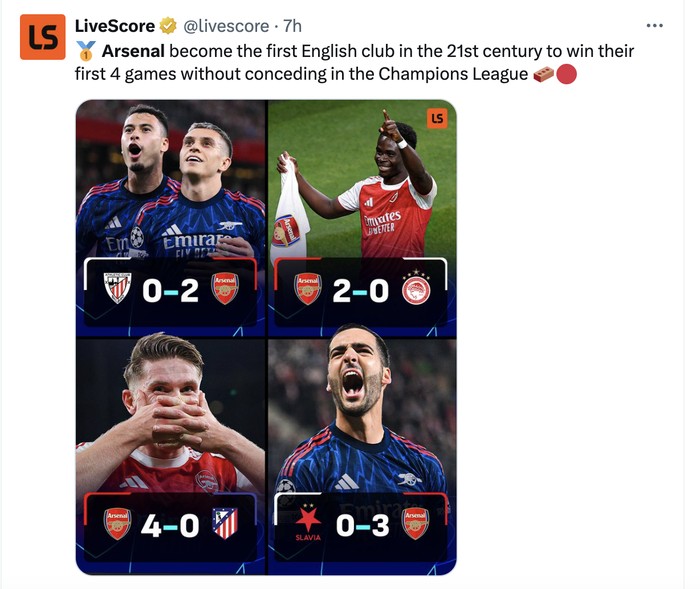This screenshot has width=700, height=589.
Task: Click the Olympiacos crest
Action: pos(414,288)
